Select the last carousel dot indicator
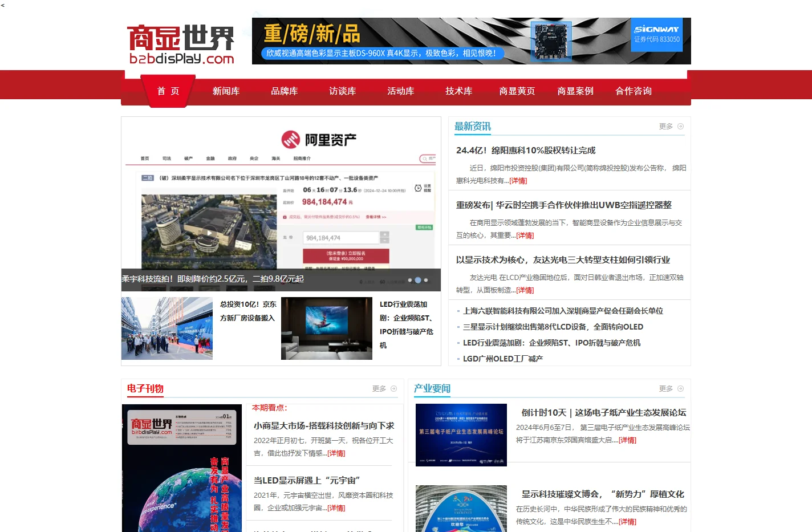The height and width of the screenshot is (532, 812). coord(426,280)
